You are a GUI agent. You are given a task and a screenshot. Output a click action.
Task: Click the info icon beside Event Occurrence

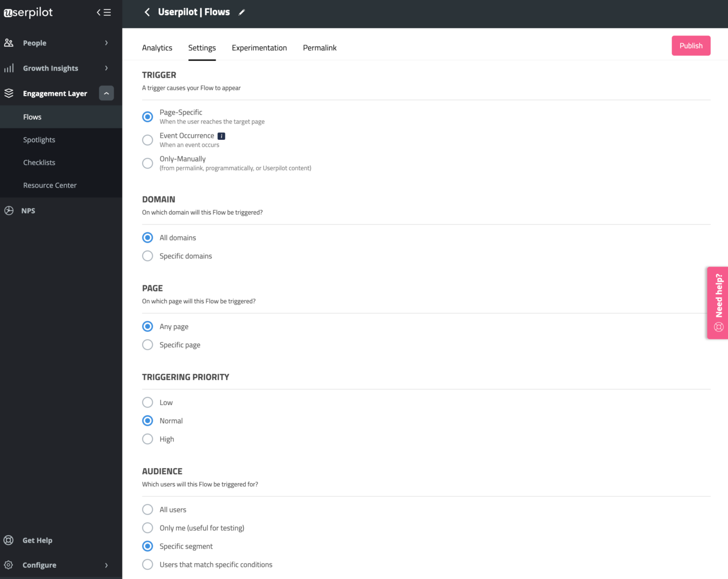pos(221,136)
